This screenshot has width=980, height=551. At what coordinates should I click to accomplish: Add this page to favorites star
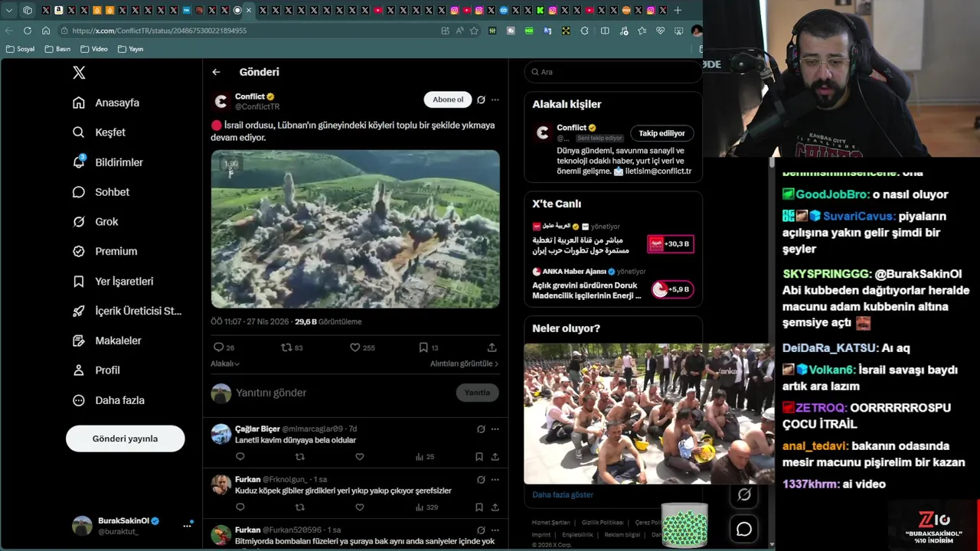click(474, 31)
